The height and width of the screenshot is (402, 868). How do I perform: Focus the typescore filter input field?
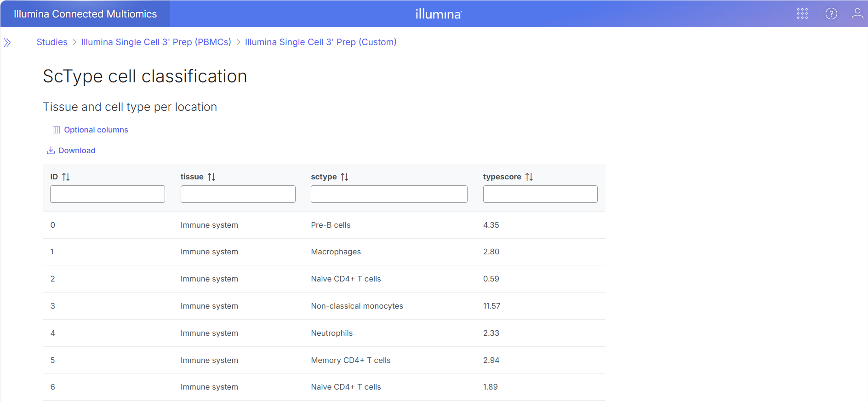point(540,194)
